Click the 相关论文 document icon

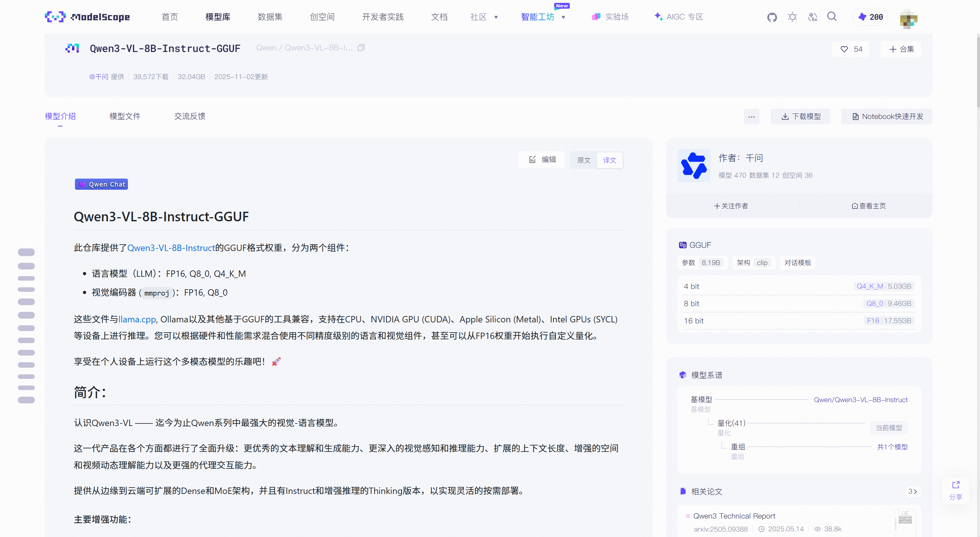point(683,491)
